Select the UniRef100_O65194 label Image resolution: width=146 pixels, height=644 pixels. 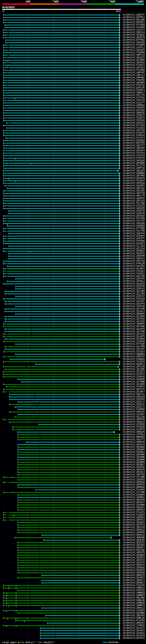click(133, 42)
